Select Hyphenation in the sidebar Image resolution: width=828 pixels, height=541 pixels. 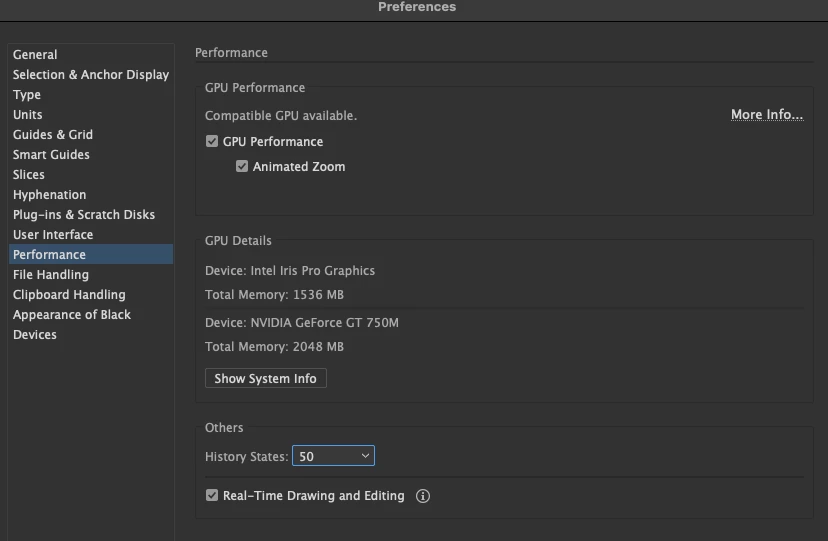[x=50, y=195]
